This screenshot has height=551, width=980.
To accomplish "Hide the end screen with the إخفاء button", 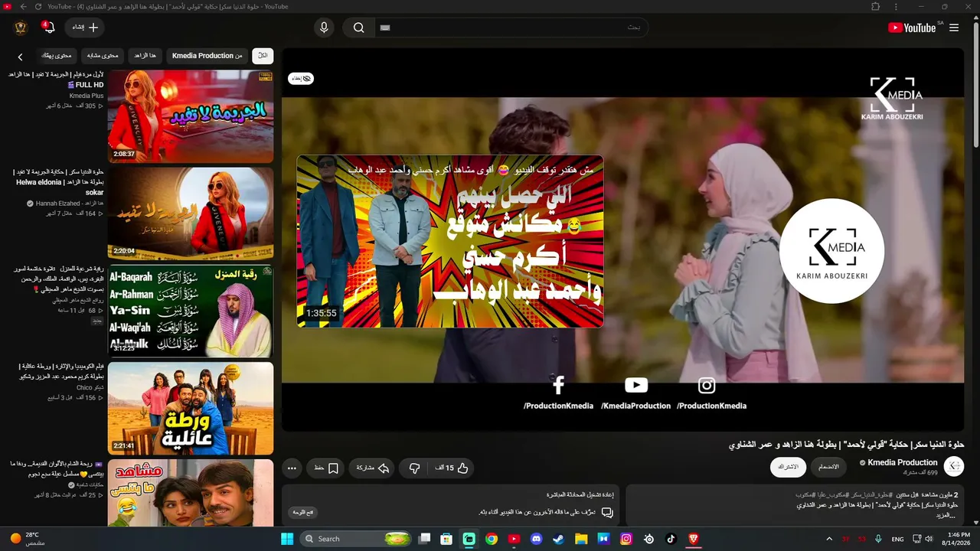I will (x=301, y=78).
